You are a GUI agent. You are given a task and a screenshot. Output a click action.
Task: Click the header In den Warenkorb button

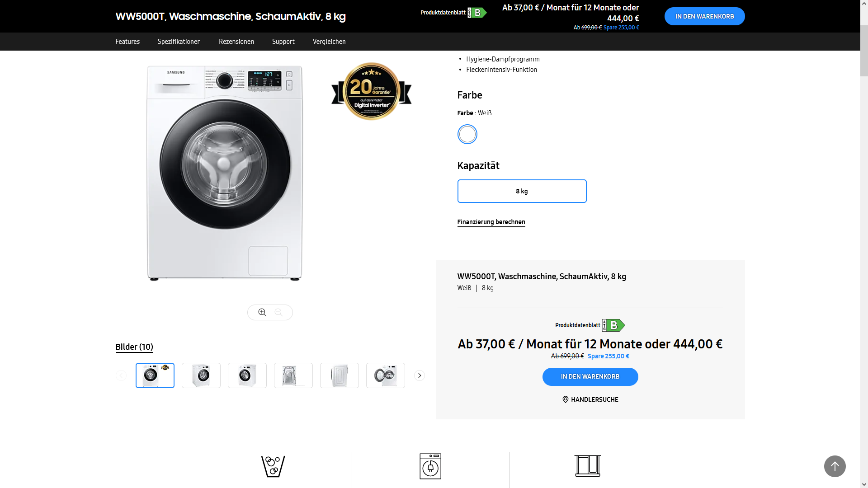(x=704, y=16)
